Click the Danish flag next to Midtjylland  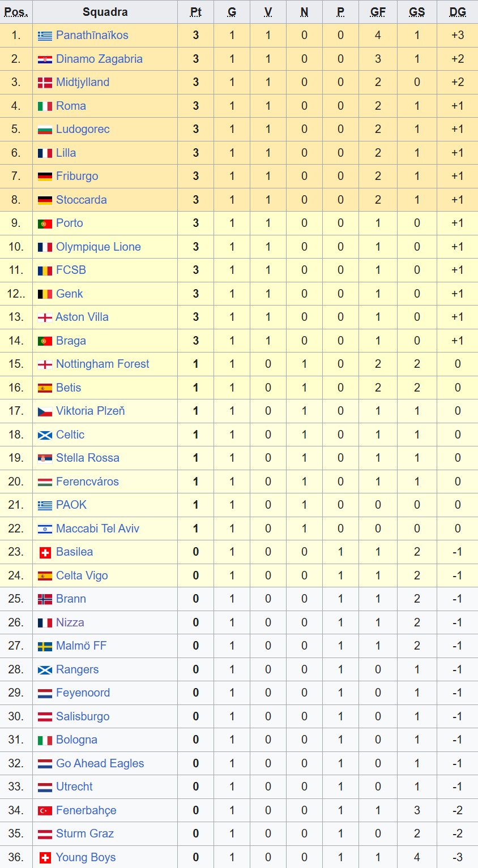(x=45, y=83)
